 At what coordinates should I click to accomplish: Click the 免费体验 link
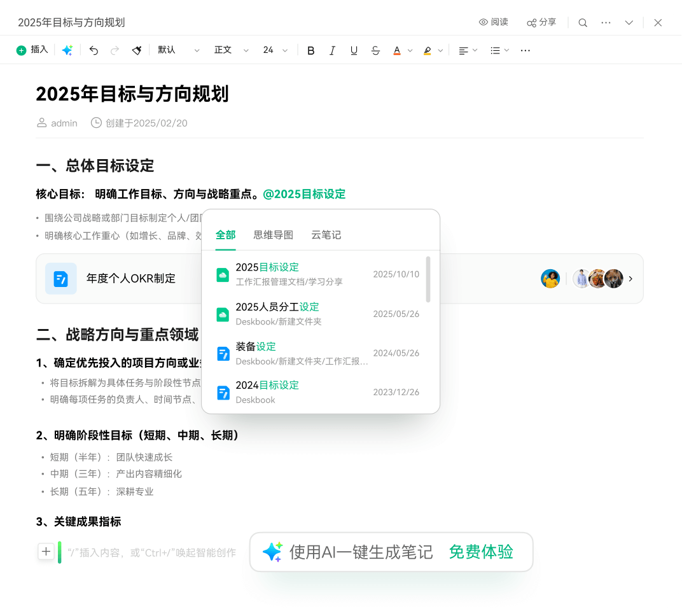pos(480,552)
